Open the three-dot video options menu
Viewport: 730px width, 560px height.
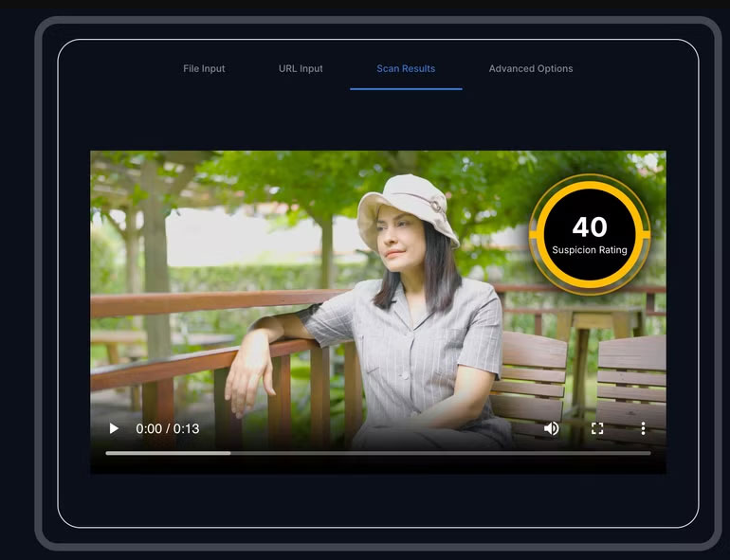tap(643, 428)
